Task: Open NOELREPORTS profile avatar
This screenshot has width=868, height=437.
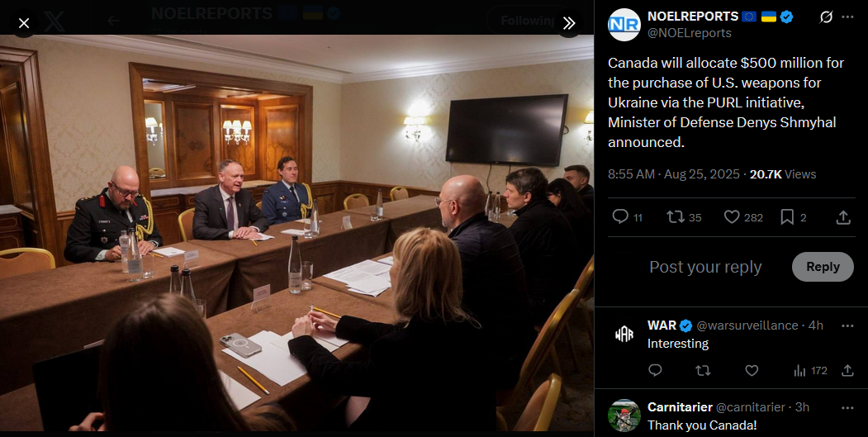Action: 624,25
